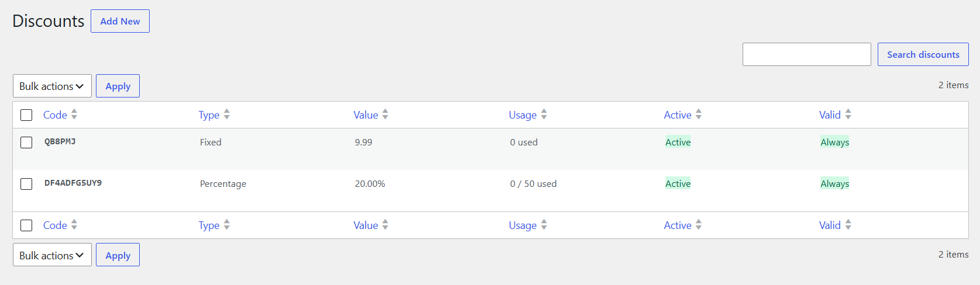The image size is (980, 285).
Task: Click the 9.99 value cell
Action: click(363, 142)
